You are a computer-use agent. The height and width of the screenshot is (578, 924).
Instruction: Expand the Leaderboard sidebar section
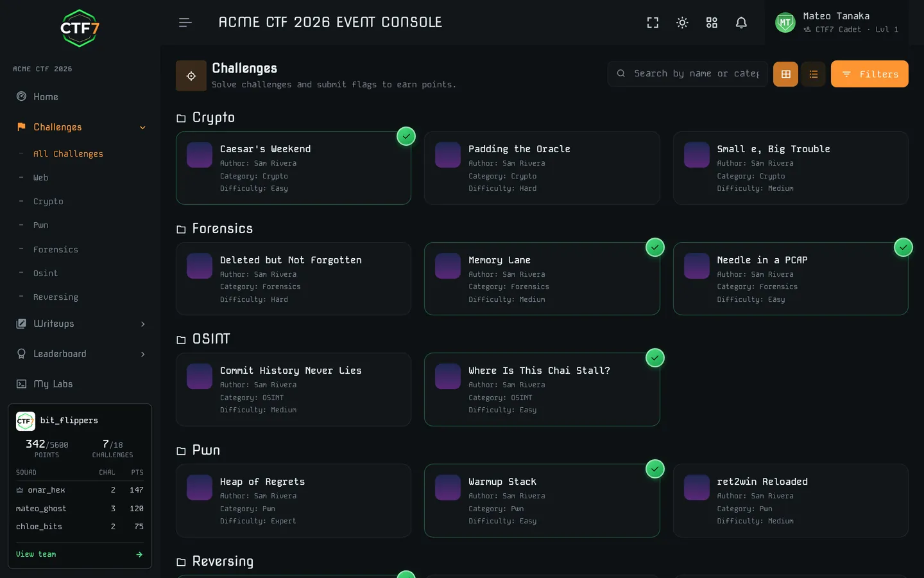[80, 354]
